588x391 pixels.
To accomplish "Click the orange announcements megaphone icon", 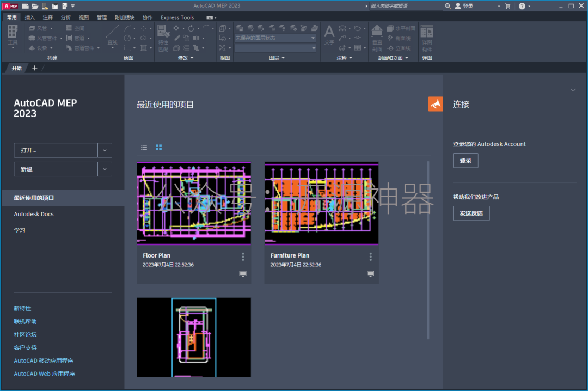I will tap(436, 104).
